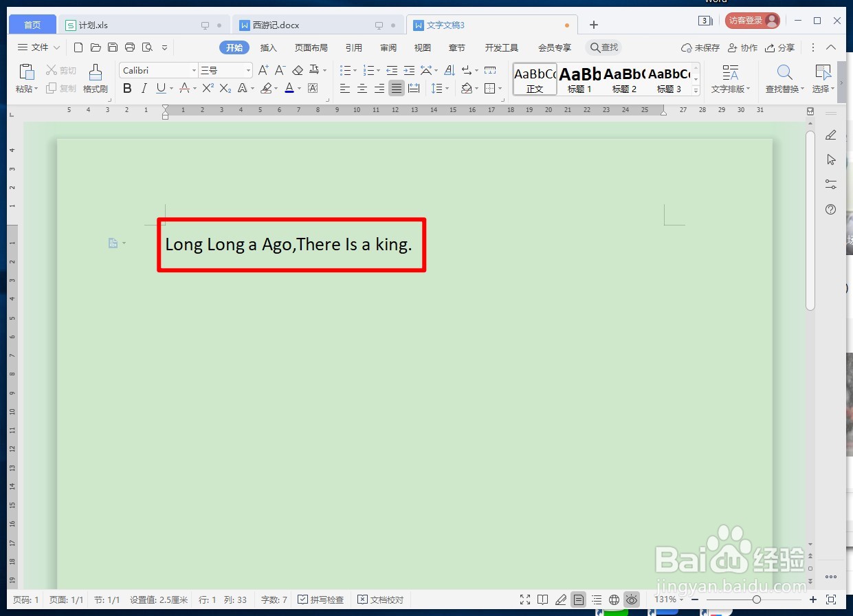Click the 访客登录 login button

tap(752, 21)
